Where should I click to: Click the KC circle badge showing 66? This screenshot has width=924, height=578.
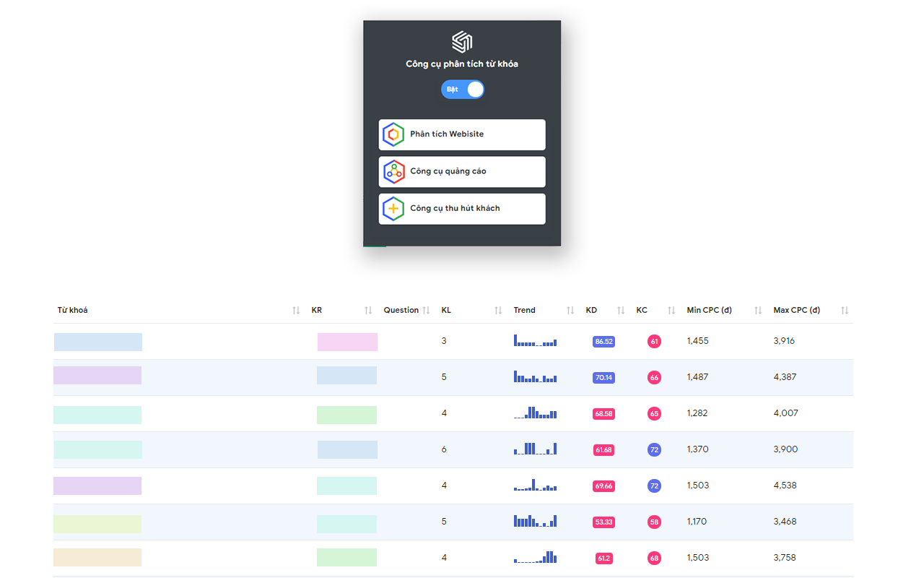655,378
